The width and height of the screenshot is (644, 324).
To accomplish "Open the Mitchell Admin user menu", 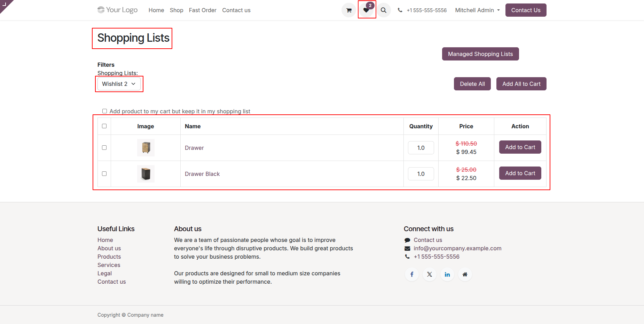I will point(477,10).
